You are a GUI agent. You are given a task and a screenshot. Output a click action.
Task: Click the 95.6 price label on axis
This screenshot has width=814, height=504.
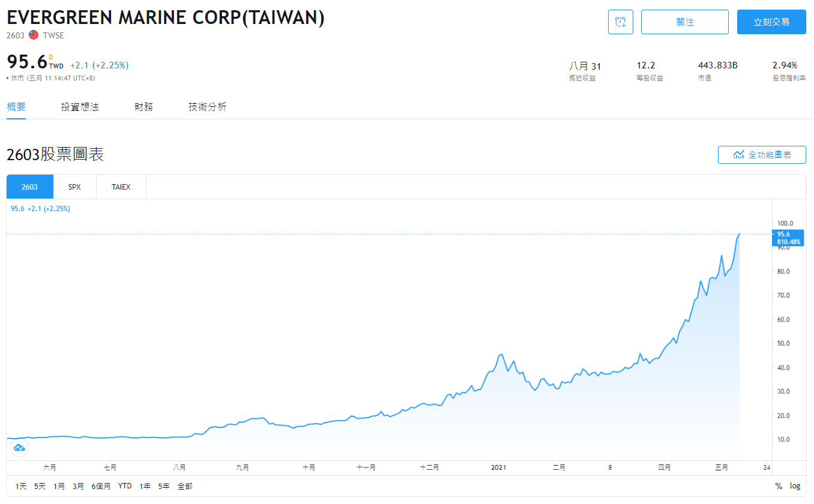coord(787,238)
